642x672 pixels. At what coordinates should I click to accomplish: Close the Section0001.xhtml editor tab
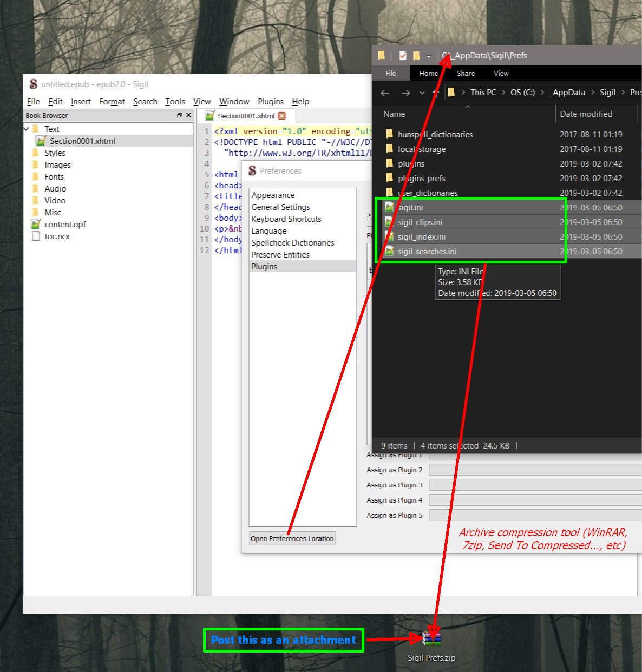tap(281, 116)
